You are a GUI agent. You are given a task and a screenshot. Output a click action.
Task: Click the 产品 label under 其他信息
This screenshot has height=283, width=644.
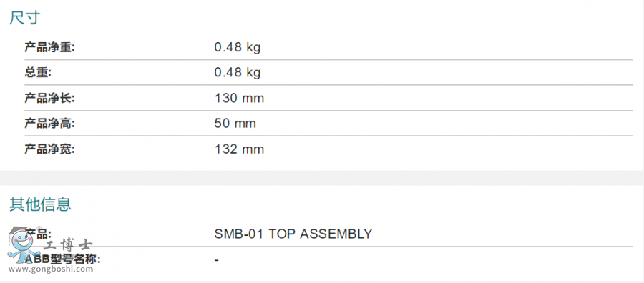pos(38,234)
